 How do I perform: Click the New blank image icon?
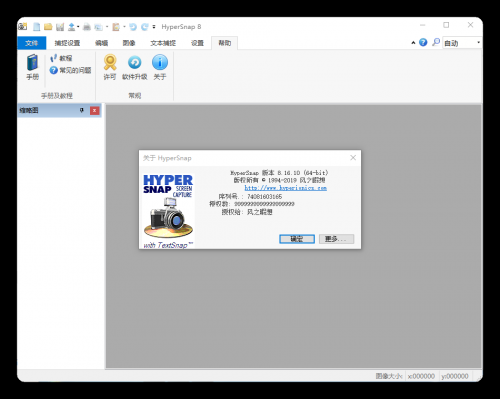[x=37, y=27]
